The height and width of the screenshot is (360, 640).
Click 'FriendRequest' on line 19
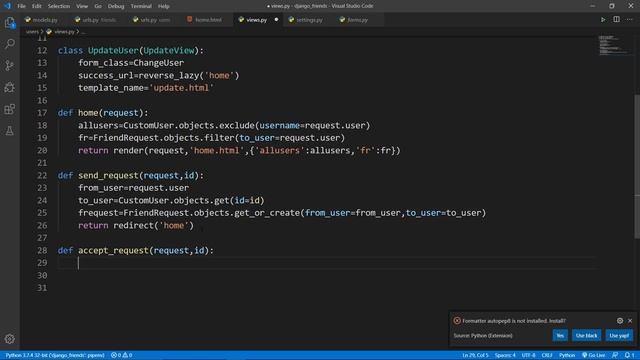pyautogui.click(x=126, y=138)
